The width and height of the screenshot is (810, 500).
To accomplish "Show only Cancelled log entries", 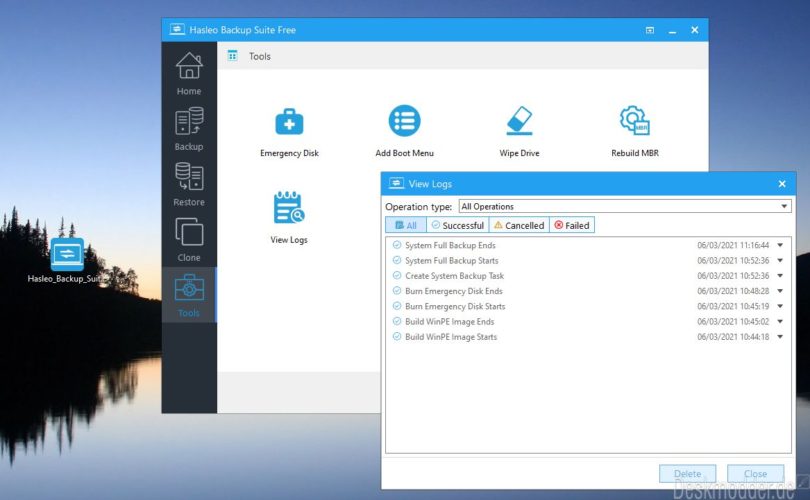I will (519, 225).
